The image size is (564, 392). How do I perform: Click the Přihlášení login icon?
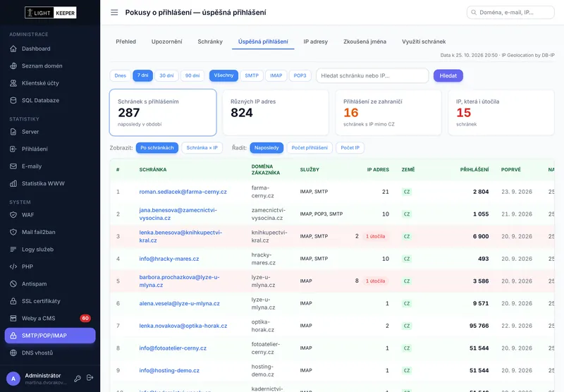(x=13, y=149)
